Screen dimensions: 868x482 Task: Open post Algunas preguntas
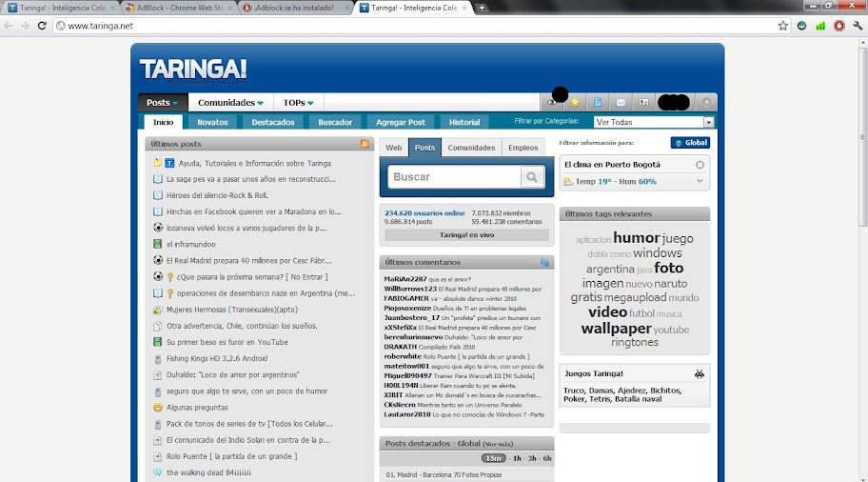click(197, 408)
